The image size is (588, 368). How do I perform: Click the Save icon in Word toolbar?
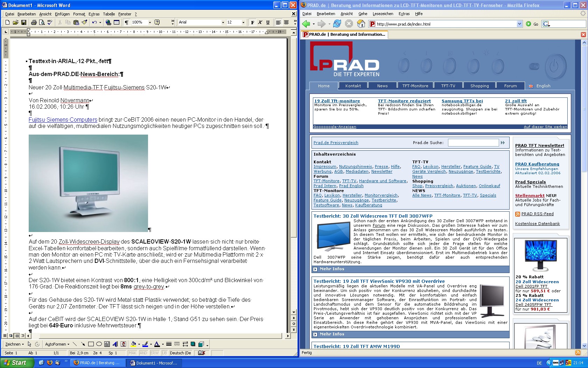click(x=24, y=22)
